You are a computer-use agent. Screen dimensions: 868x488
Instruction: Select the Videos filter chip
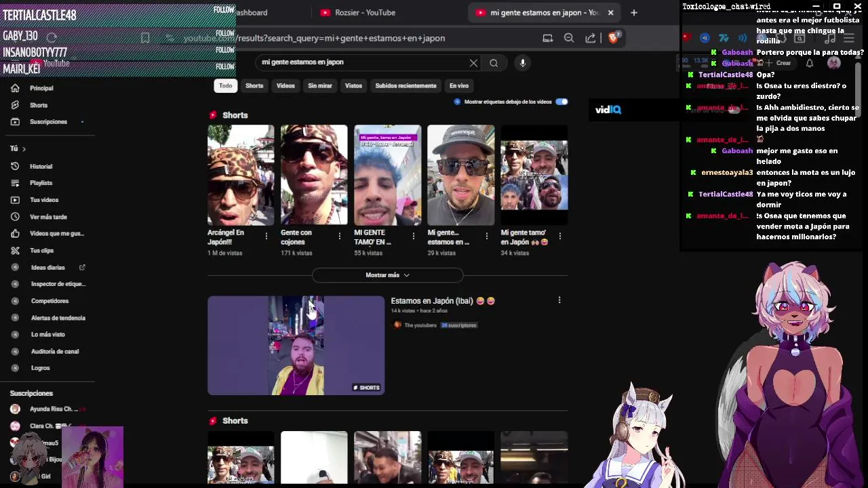coord(285,85)
